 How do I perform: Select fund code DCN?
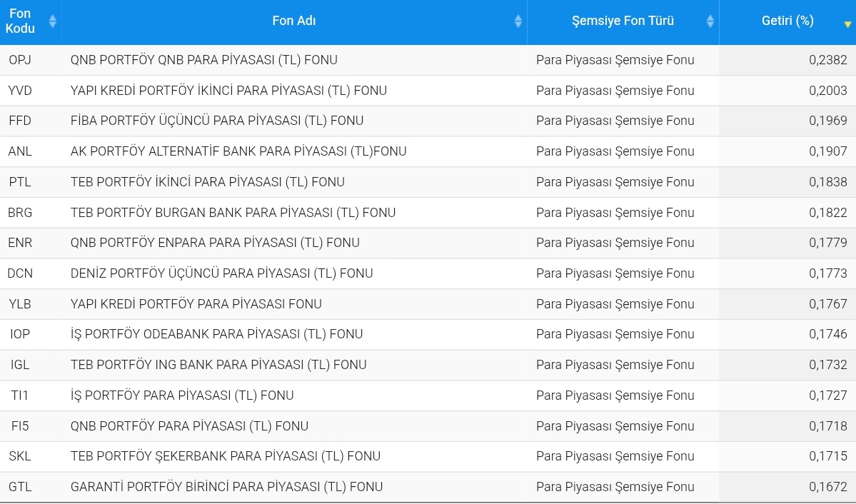(x=20, y=273)
